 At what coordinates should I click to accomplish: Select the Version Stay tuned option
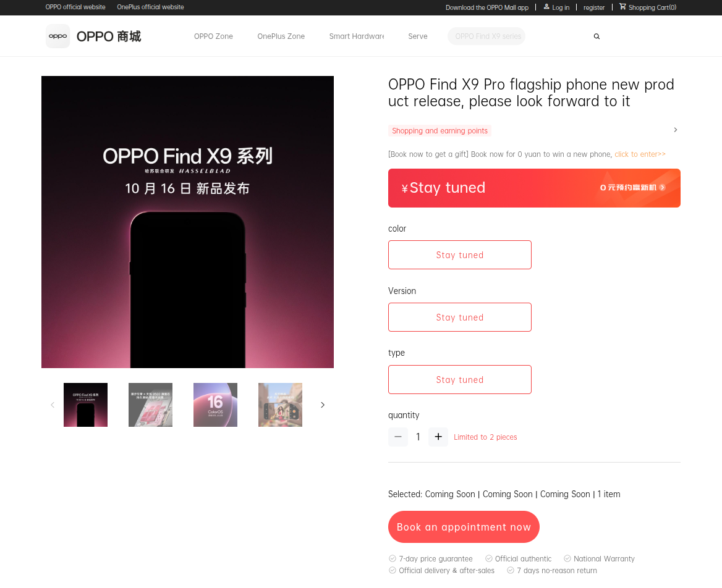click(459, 317)
